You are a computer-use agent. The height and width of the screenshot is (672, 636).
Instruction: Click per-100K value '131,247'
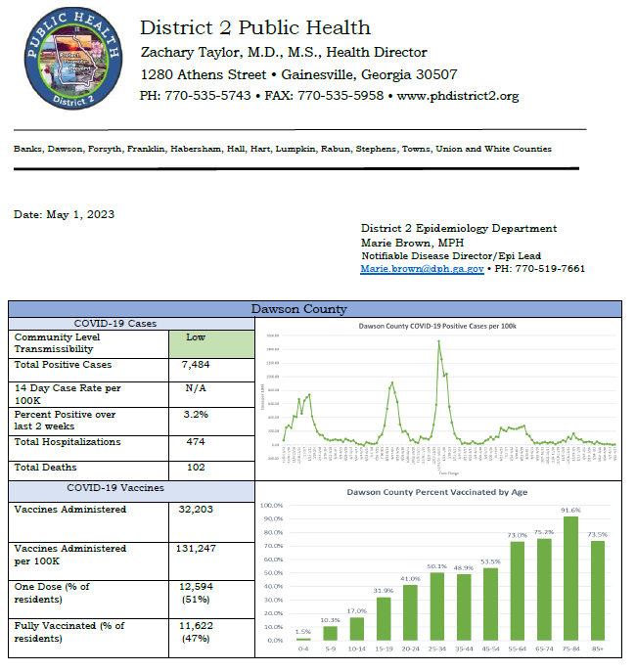click(196, 549)
